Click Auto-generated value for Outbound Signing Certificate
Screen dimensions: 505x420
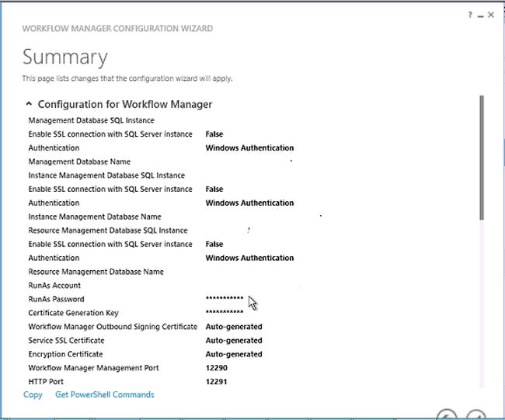(x=234, y=327)
